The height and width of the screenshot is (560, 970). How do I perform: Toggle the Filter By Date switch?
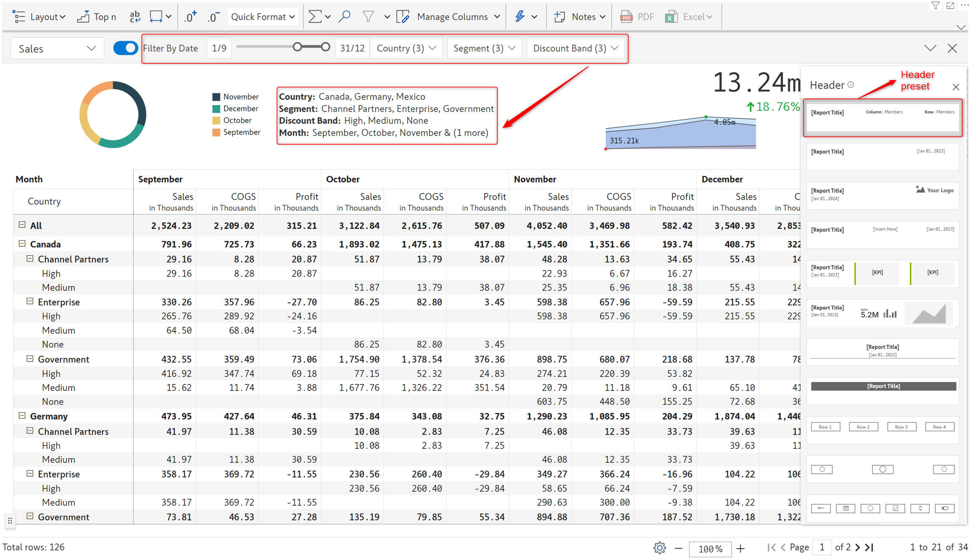(125, 48)
